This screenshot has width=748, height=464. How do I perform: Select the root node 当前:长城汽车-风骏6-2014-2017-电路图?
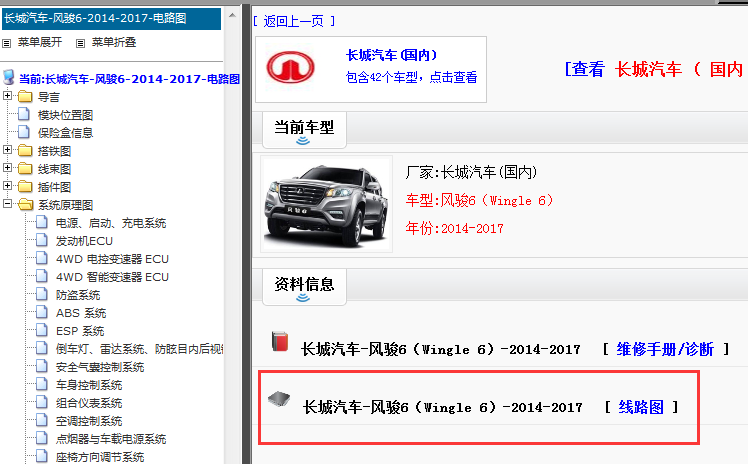tap(130, 79)
